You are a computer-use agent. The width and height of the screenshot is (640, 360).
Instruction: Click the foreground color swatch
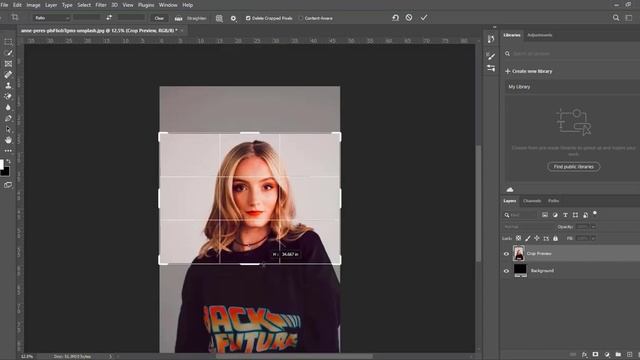tap(2, 164)
